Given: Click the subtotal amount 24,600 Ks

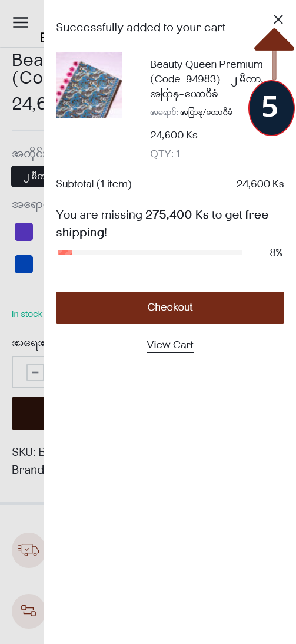Looking at the screenshot, I should pos(260,184).
